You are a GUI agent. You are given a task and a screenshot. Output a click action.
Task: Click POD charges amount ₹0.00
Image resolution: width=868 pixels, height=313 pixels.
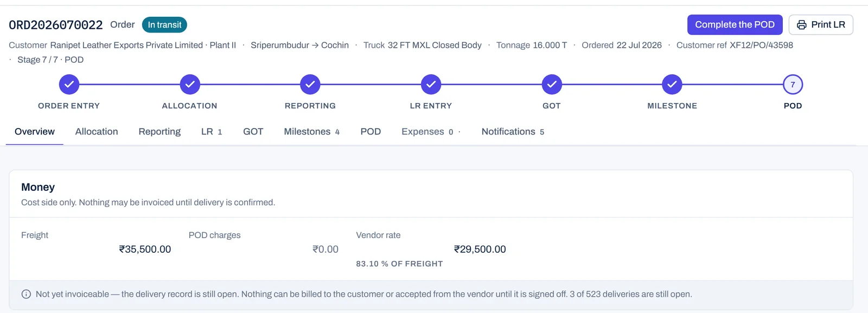click(325, 249)
